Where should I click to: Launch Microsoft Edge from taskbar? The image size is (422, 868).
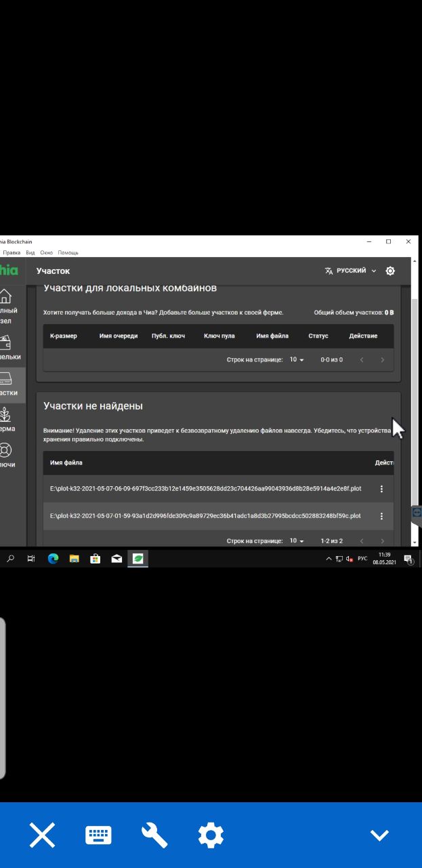point(53,559)
